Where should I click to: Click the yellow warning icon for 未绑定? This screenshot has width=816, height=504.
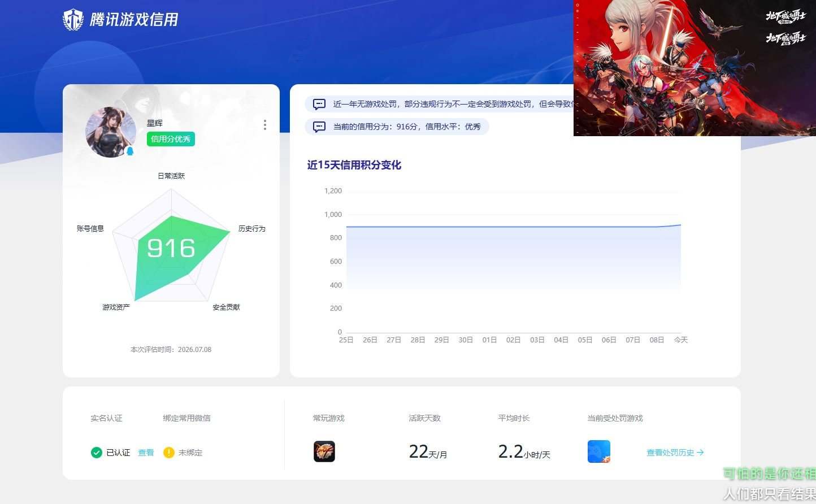point(168,453)
